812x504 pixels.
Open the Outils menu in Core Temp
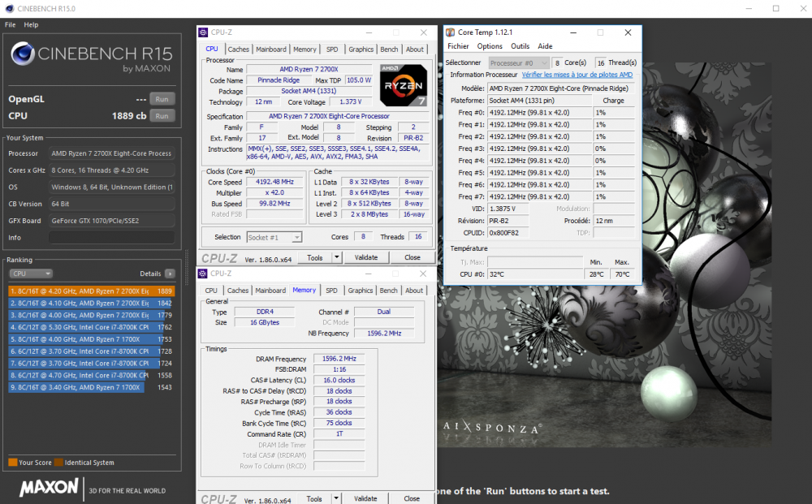coord(520,46)
